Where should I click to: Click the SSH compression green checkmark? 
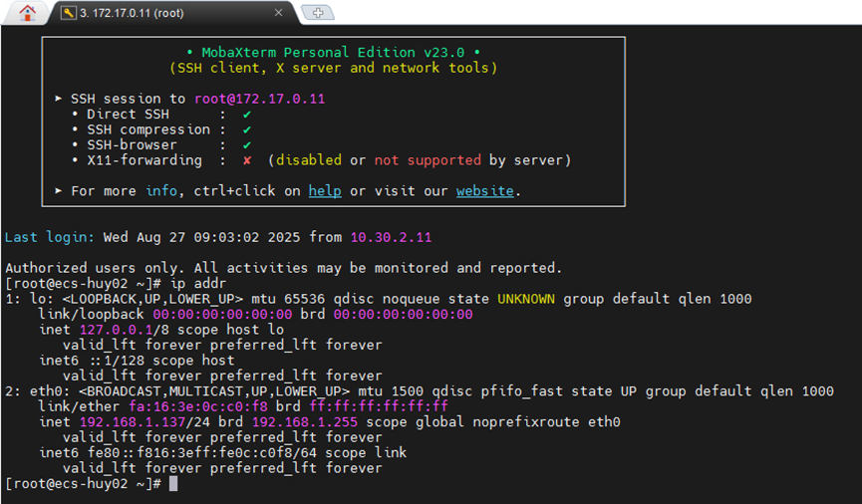pos(247,129)
